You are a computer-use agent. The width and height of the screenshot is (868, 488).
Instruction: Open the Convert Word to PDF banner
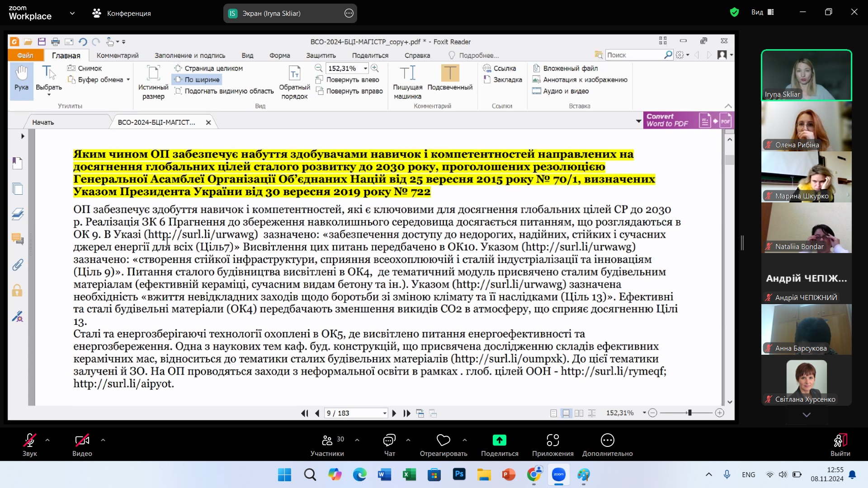coord(688,120)
